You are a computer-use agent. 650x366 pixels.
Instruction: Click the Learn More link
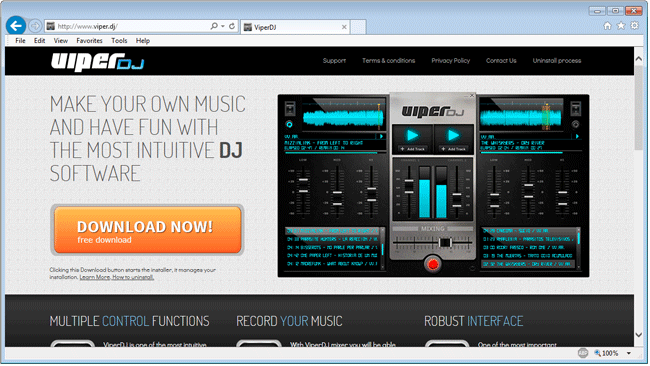95,277
